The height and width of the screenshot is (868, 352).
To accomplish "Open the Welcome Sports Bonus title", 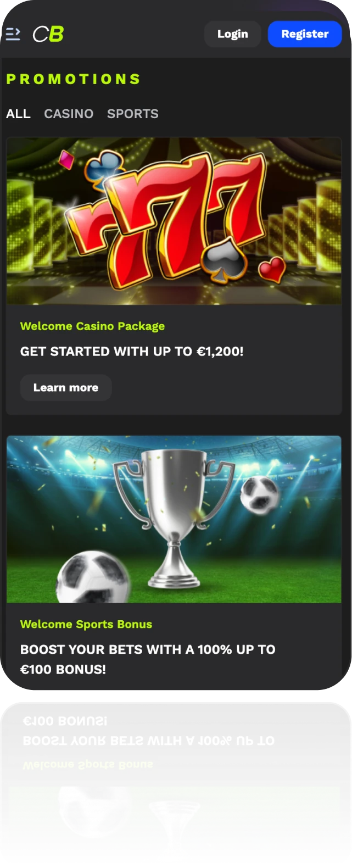I will click(x=86, y=624).
